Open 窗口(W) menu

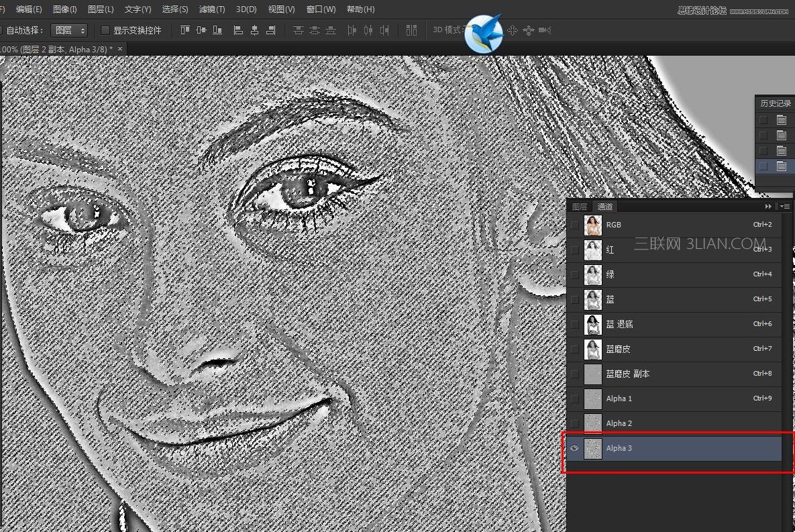pyautogui.click(x=321, y=9)
